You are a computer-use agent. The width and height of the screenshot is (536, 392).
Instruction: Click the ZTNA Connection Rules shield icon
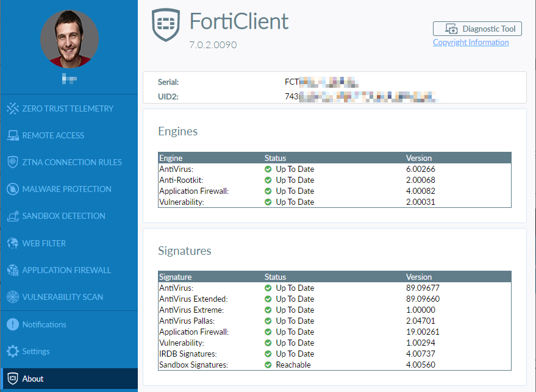[x=14, y=162]
